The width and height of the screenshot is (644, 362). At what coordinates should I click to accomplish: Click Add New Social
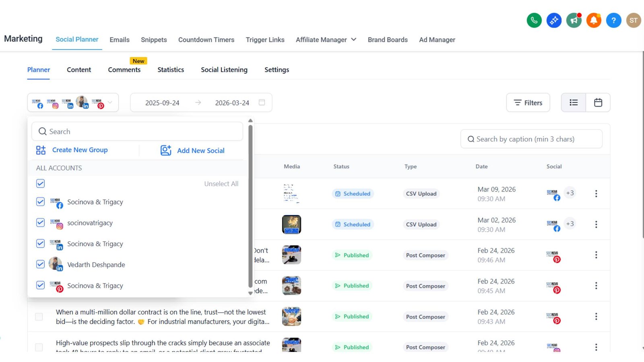point(200,150)
